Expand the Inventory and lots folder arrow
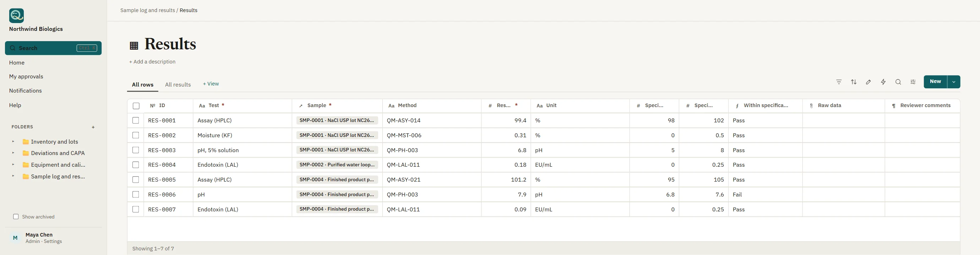The height and width of the screenshot is (255, 980). (x=13, y=142)
